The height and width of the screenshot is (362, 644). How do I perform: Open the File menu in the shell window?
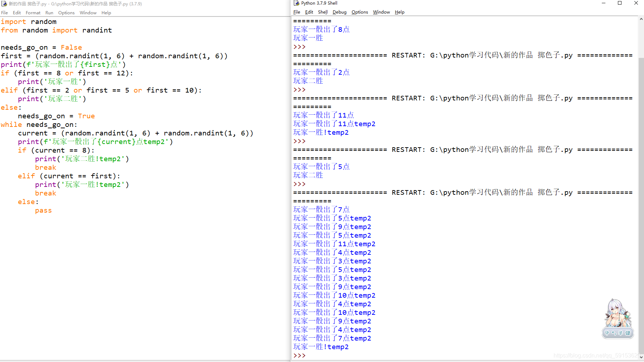(297, 12)
